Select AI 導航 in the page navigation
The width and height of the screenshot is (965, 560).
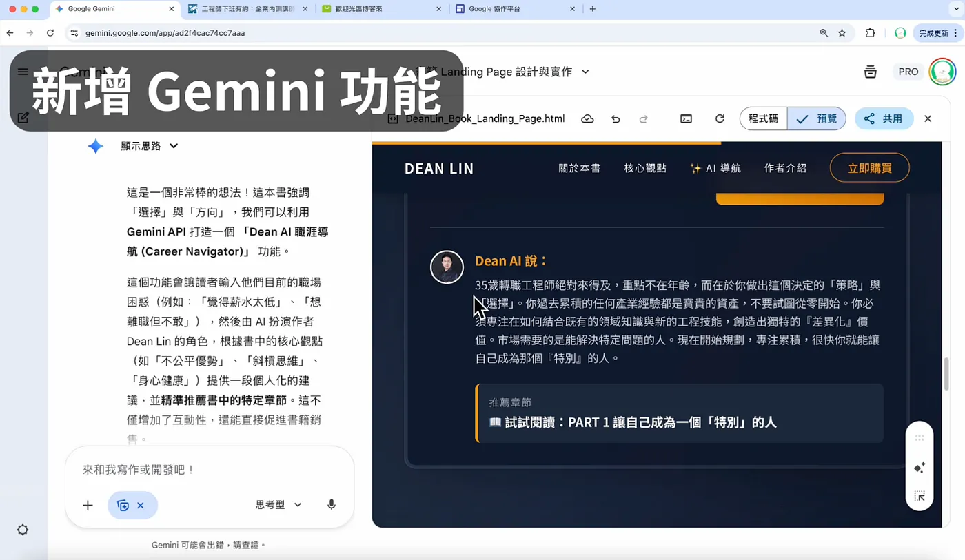715,168
